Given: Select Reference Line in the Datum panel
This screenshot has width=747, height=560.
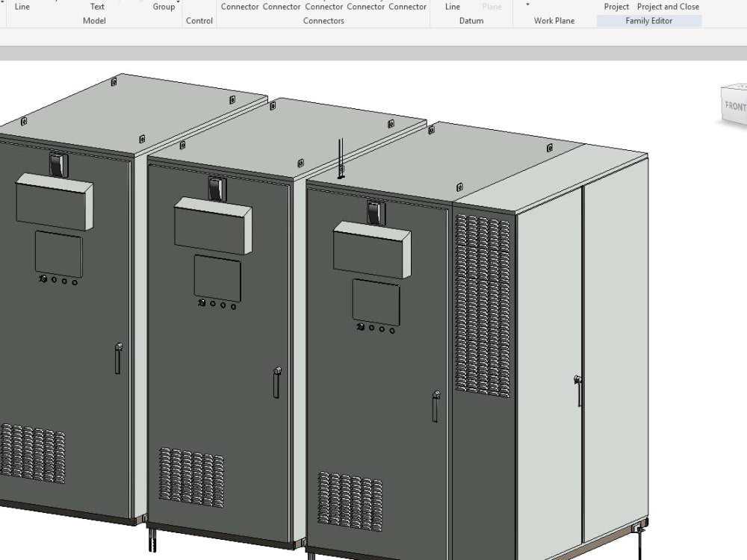Looking at the screenshot, I should (453, 6).
